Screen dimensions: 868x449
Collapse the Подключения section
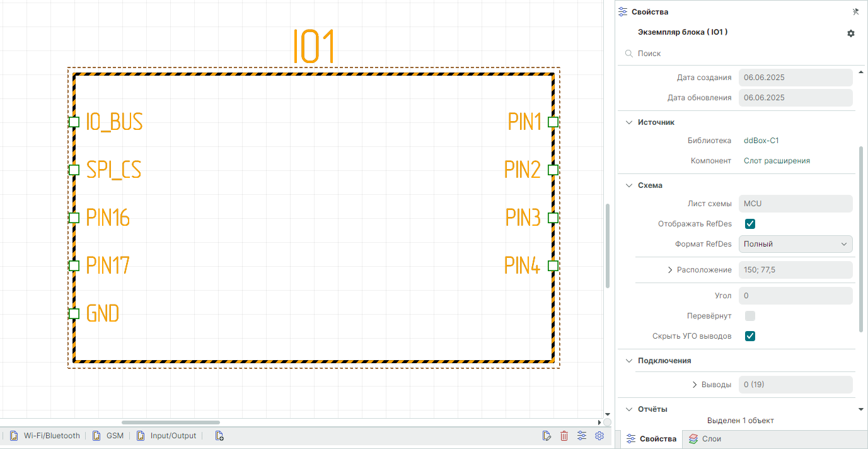[629, 361]
